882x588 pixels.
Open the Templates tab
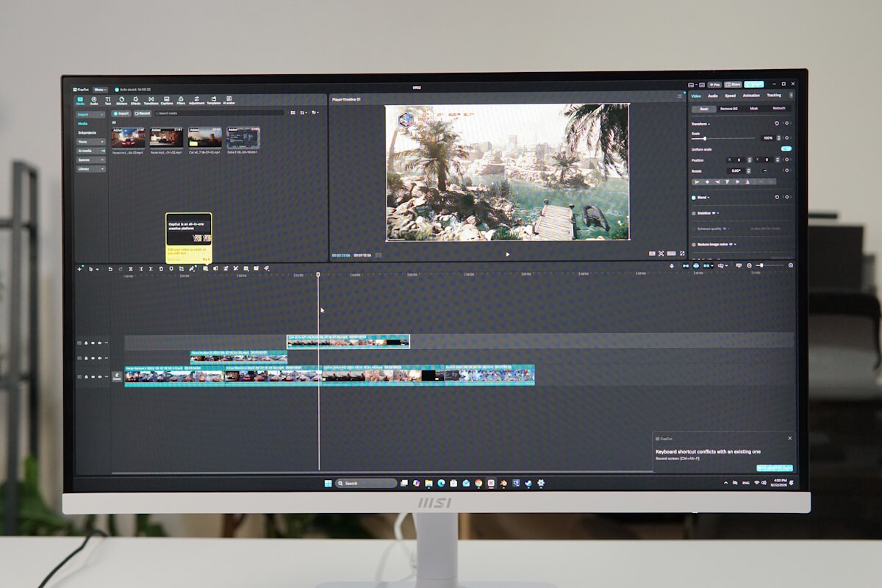click(x=214, y=99)
